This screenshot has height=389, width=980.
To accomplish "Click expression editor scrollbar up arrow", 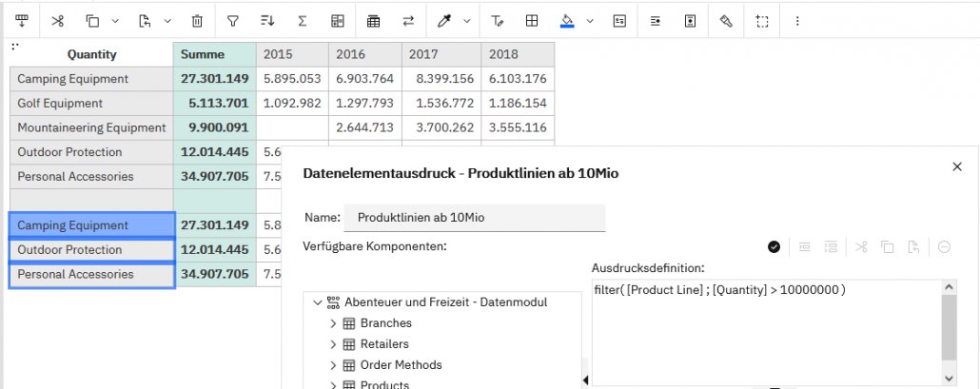I will tap(949, 287).
